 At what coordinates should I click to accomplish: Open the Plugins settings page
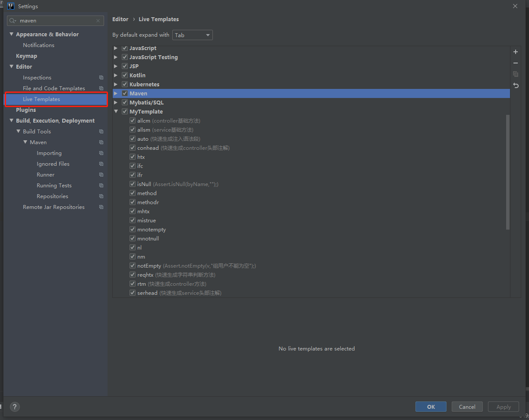pos(26,110)
